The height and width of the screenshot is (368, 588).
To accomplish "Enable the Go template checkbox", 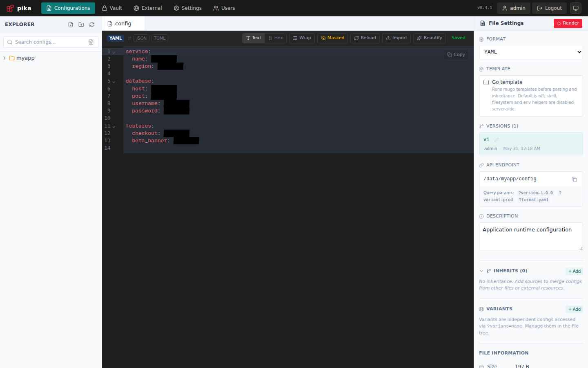I will click(x=486, y=82).
